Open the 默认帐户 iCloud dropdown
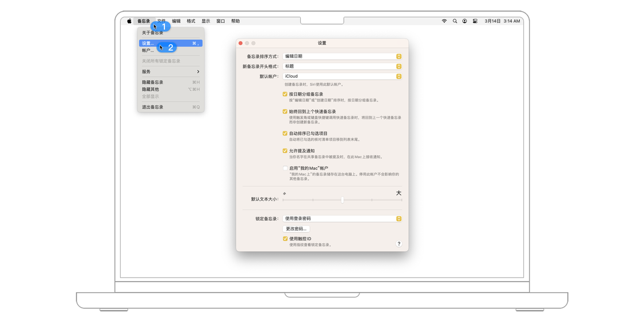The width and height of the screenshot is (644, 322). (342, 76)
